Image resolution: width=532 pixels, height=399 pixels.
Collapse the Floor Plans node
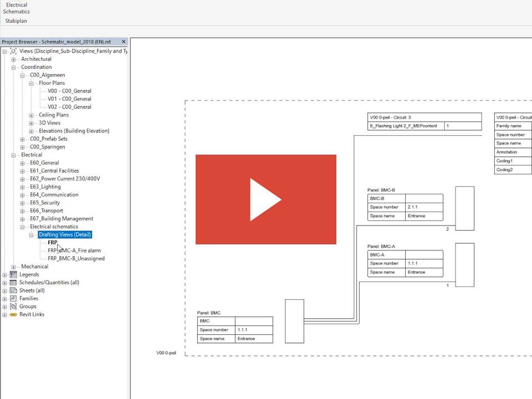click(x=31, y=84)
